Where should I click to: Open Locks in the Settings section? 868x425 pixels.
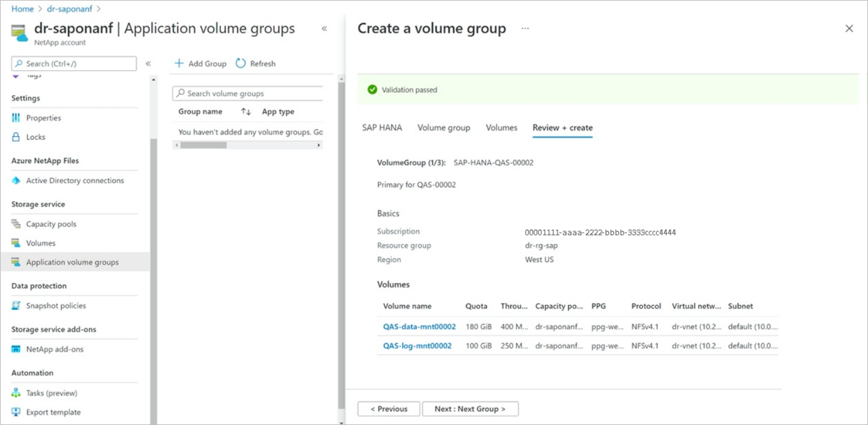(x=36, y=137)
